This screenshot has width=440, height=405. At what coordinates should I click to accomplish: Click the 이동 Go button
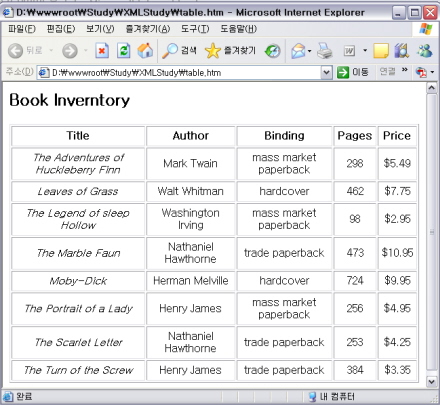[353, 72]
